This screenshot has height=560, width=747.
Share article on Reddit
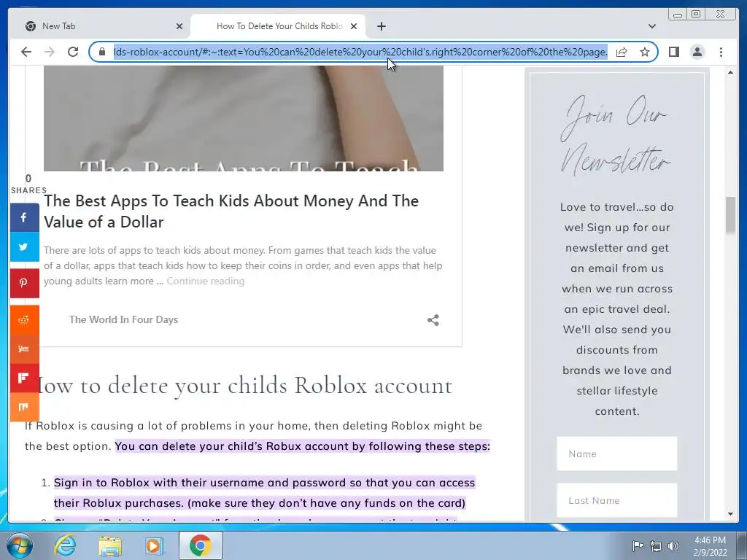coord(24,319)
